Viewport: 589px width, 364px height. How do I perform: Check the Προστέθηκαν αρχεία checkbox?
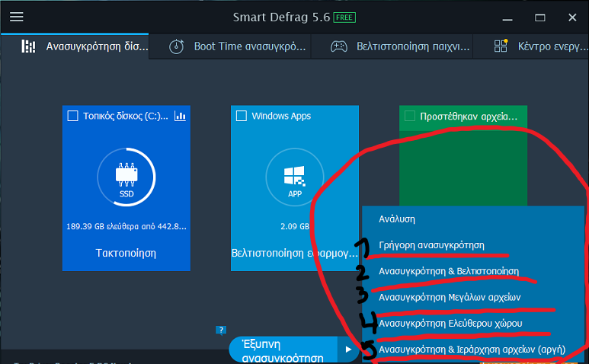click(409, 116)
